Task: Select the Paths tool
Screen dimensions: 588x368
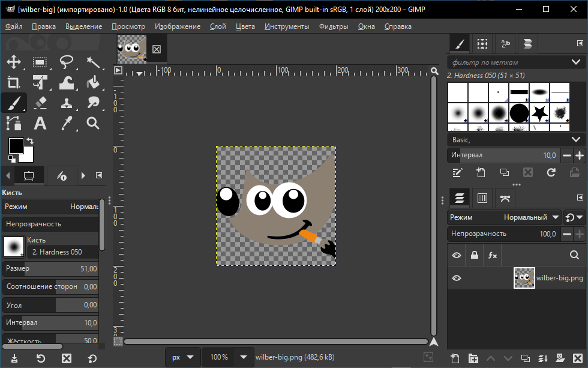Action: (x=14, y=123)
